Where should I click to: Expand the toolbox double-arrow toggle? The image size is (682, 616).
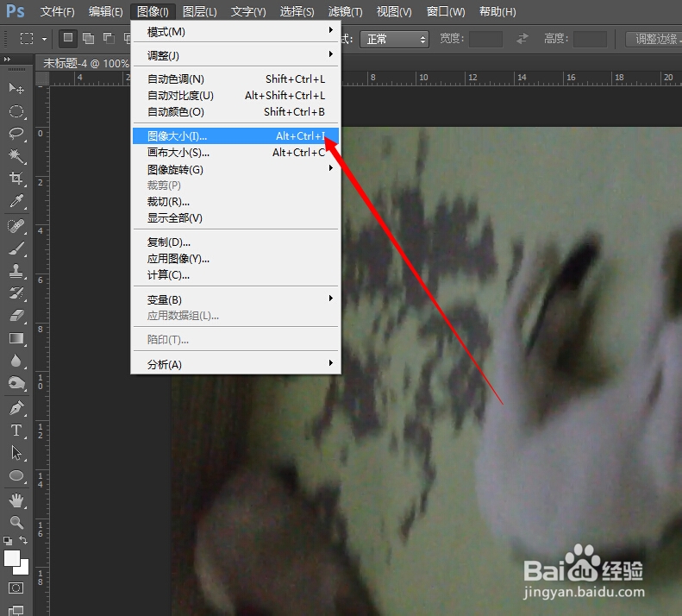[x=7, y=60]
